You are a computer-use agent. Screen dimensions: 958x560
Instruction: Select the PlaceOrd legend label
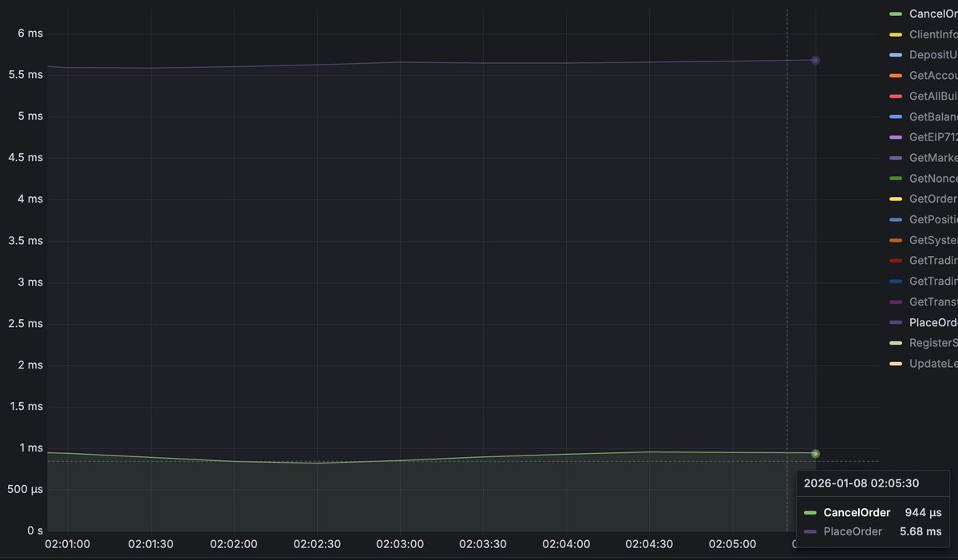[933, 322]
